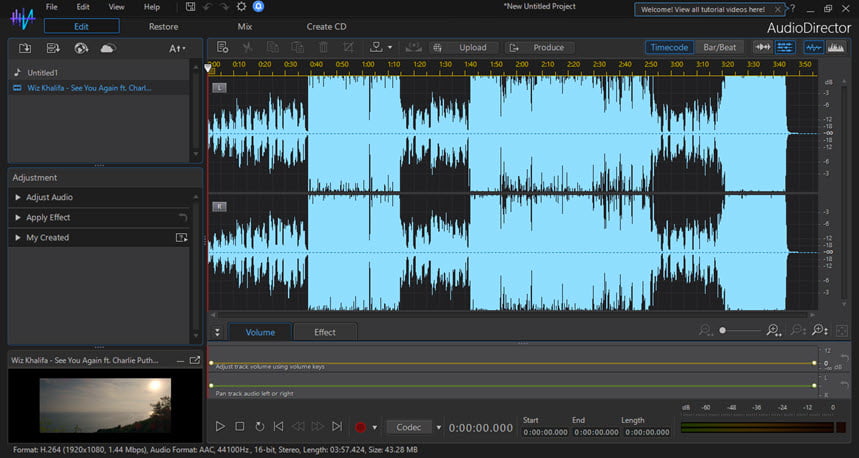
Task: Open the View menu
Action: (x=116, y=7)
